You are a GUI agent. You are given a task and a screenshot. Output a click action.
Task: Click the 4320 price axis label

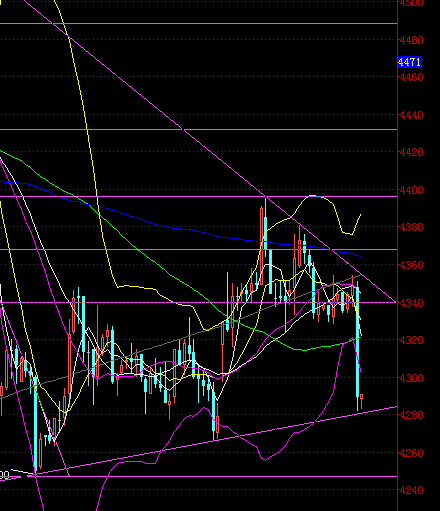click(x=412, y=340)
